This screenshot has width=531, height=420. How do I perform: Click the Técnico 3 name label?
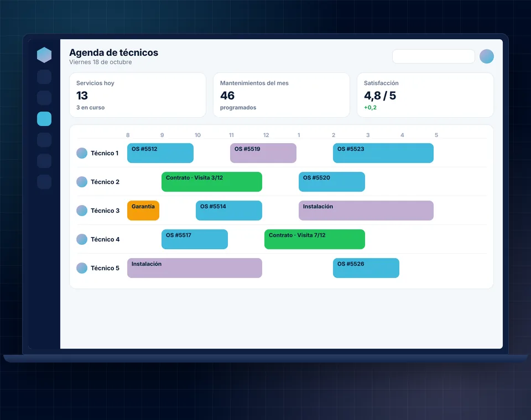(105, 211)
